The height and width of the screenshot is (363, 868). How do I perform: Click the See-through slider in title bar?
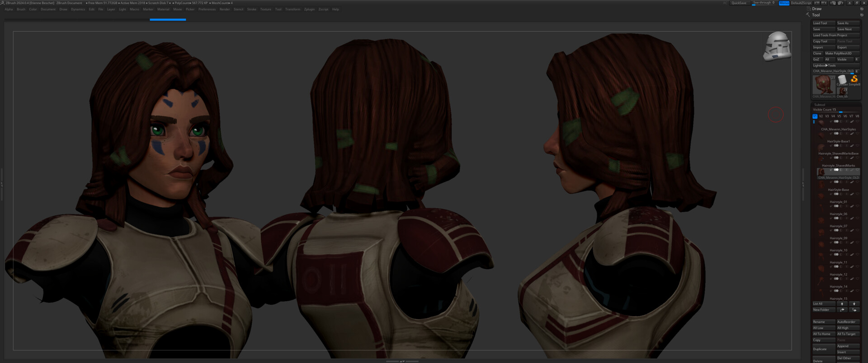(764, 3)
